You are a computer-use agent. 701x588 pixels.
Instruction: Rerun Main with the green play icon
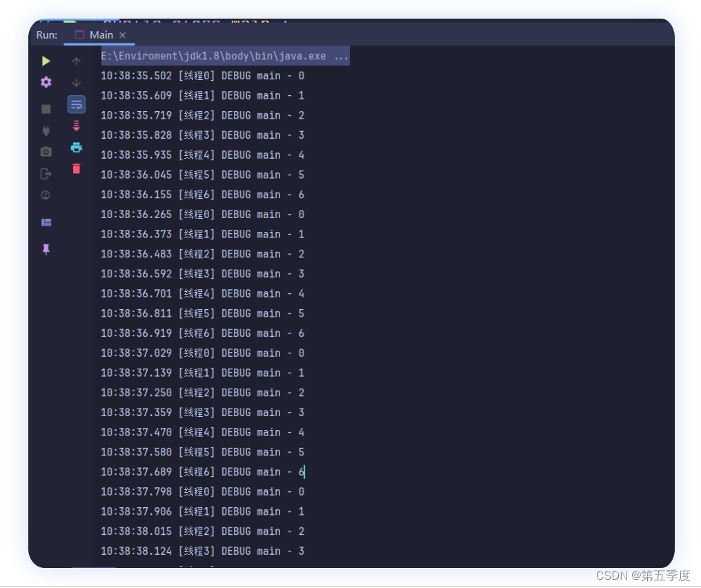pyautogui.click(x=46, y=61)
